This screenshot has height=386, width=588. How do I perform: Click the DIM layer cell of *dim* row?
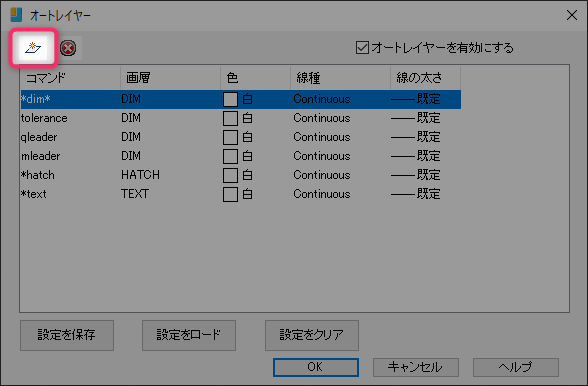(131, 99)
